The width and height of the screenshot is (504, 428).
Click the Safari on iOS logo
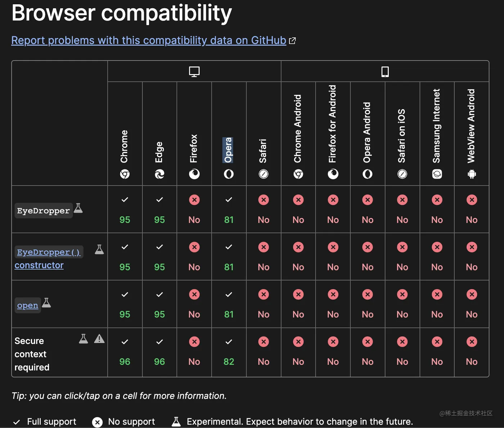coord(402,174)
